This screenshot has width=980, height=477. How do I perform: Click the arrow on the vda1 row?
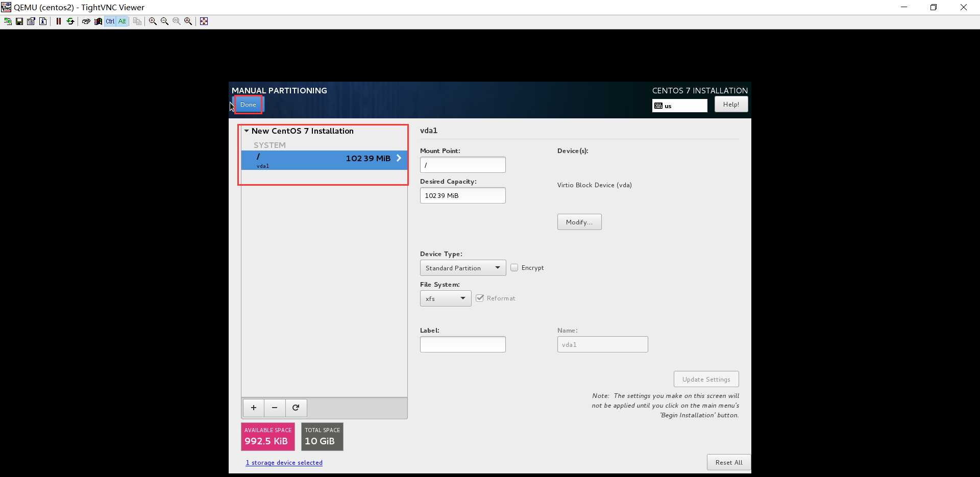coord(399,159)
